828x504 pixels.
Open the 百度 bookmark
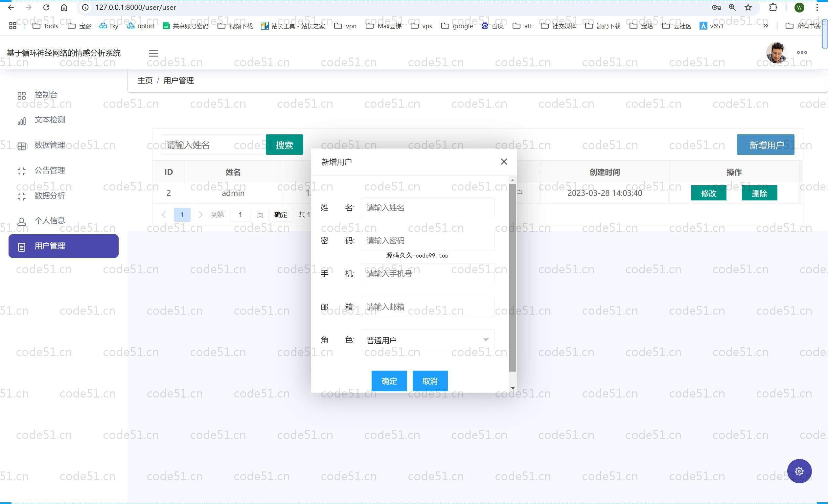point(493,26)
